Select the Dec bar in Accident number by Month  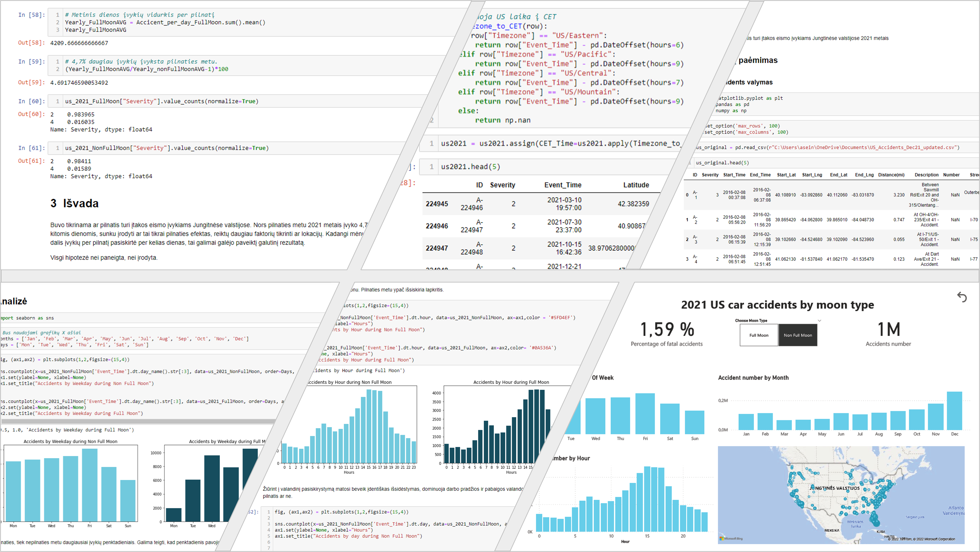point(954,411)
